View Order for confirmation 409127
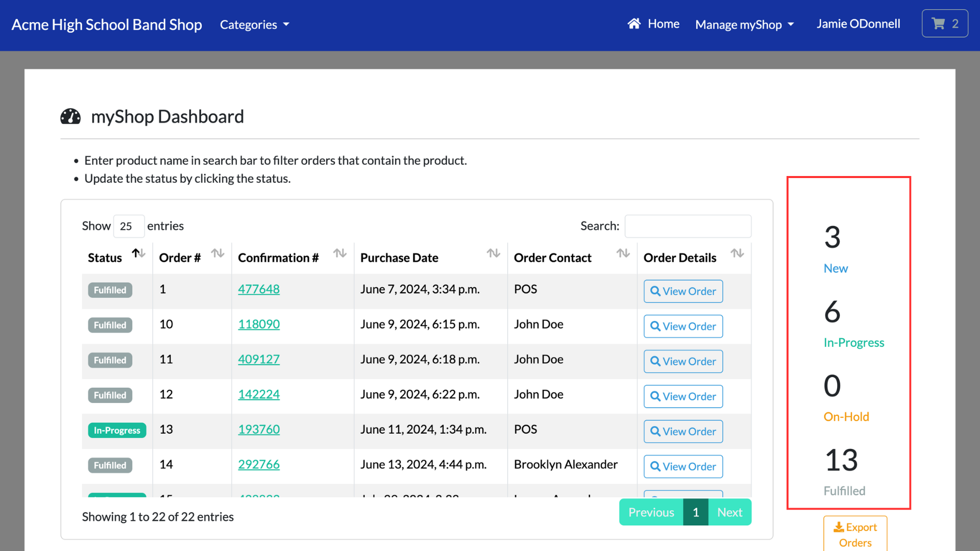Viewport: 980px width, 551px height. [683, 361]
